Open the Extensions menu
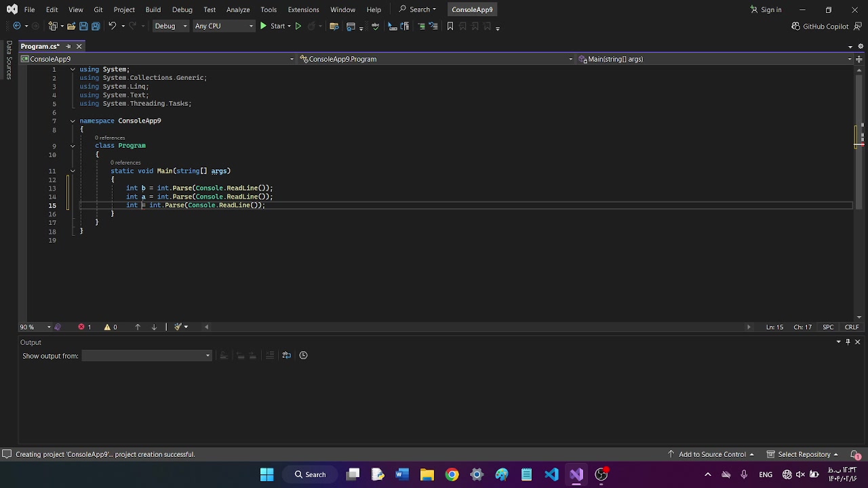Screen dimensions: 868x488 303,9
